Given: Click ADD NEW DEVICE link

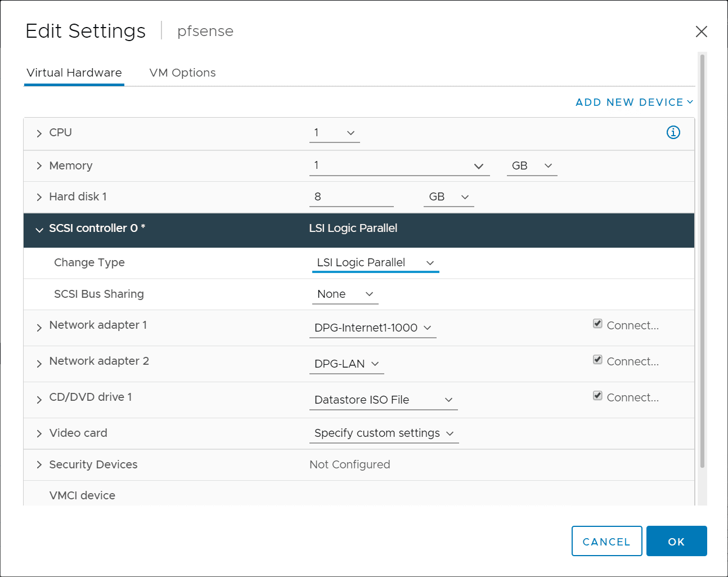Looking at the screenshot, I should 634,102.
